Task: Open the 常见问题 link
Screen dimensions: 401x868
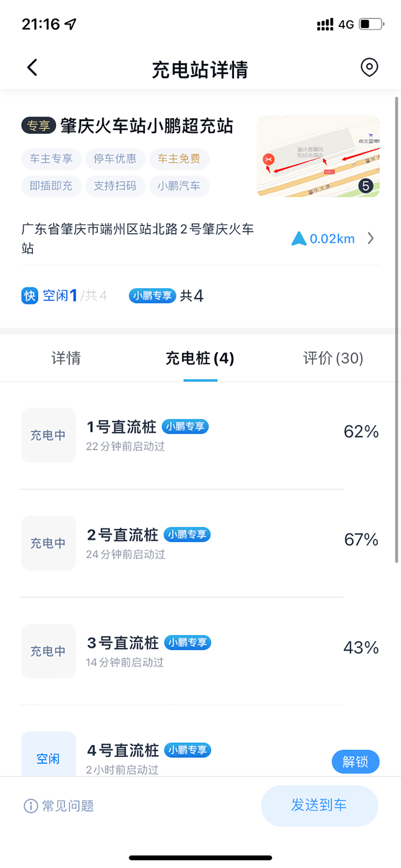Action: (x=68, y=806)
